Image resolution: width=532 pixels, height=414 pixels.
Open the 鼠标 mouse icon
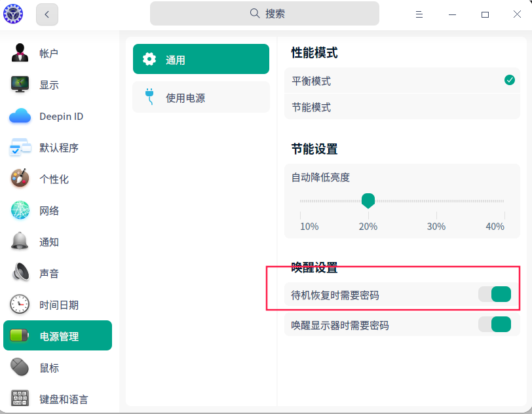(20, 367)
